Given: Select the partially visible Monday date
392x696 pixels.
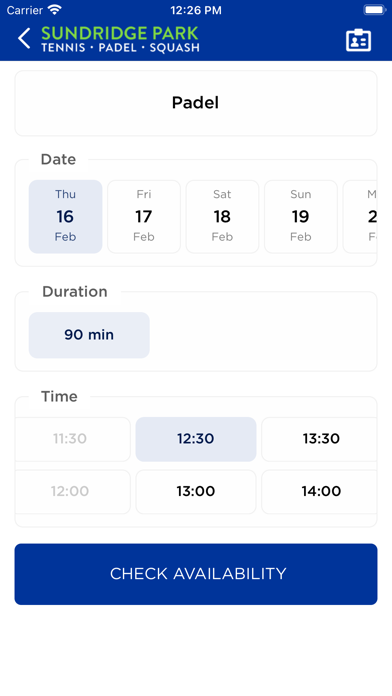Looking at the screenshot, I should click(x=360, y=217).
